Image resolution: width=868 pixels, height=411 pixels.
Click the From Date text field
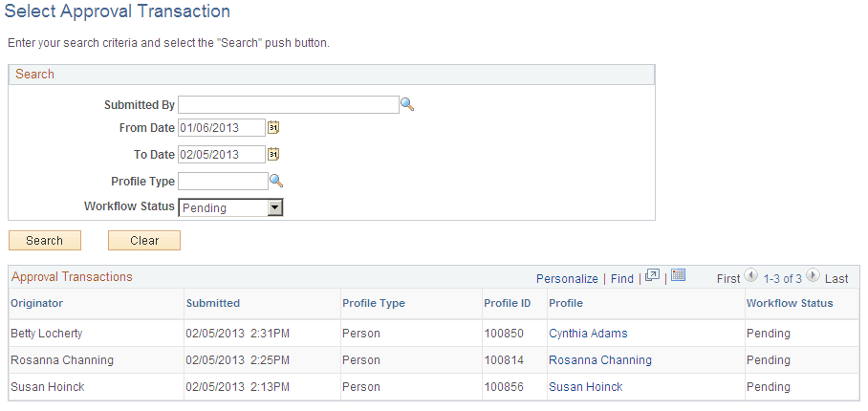[222, 128]
